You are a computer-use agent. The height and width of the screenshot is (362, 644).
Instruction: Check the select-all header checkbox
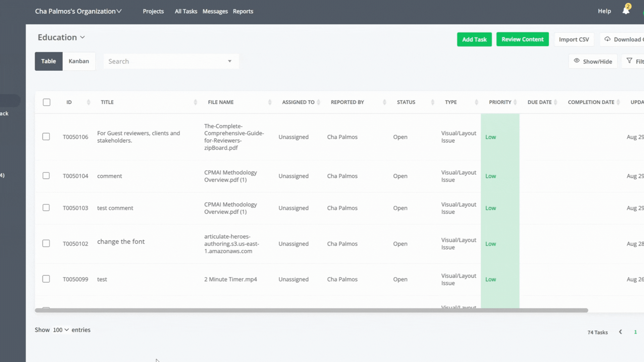coord(47,102)
